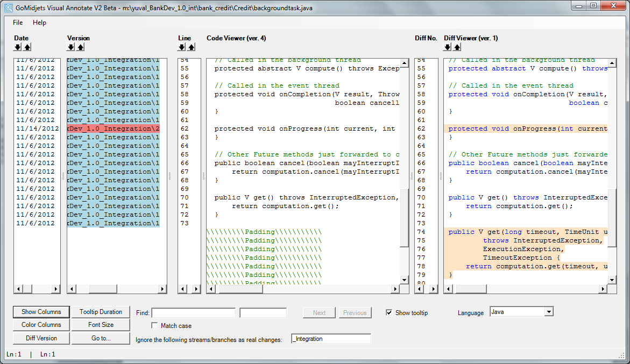Screen dimensions: 630x364
Task: Click the down arrow icon under Line
Action: click(x=182, y=47)
